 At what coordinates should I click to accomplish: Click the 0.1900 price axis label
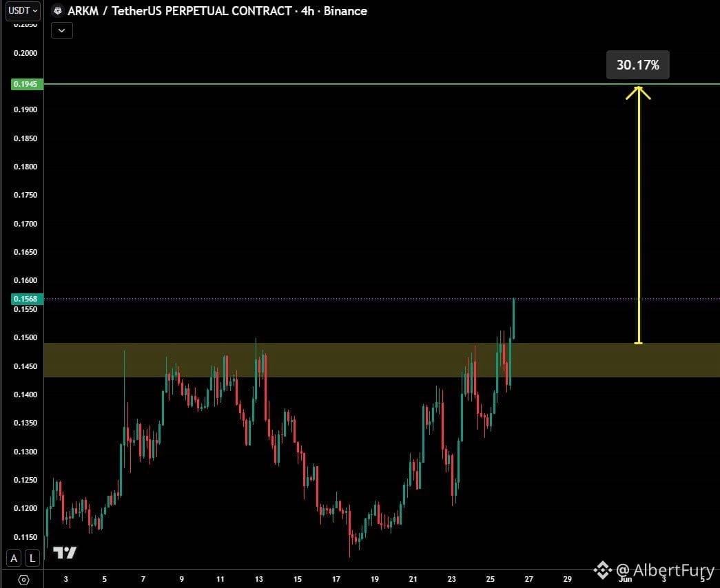pyautogui.click(x=25, y=109)
